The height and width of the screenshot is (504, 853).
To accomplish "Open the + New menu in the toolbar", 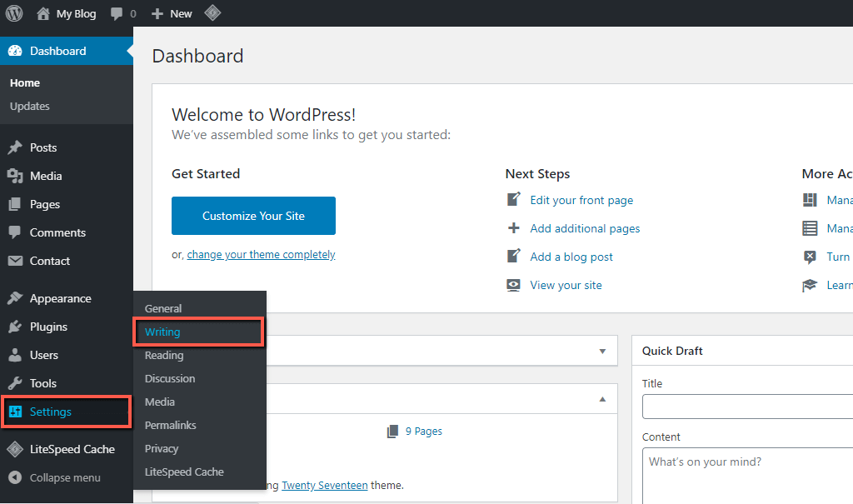I will click(x=171, y=12).
